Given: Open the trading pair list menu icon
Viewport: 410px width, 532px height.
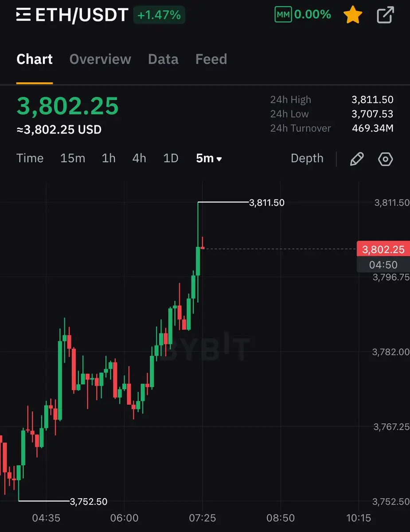Looking at the screenshot, I should (23, 15).
